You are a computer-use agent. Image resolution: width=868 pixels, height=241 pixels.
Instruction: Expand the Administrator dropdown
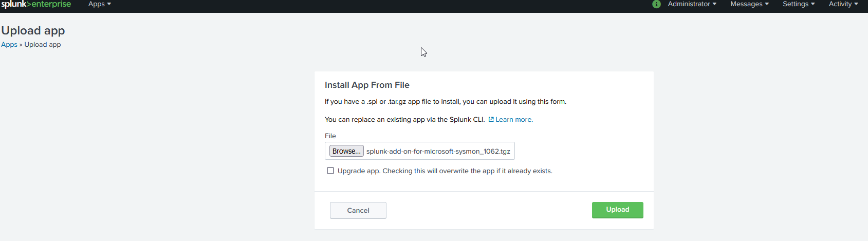click(x=691, y=4)
